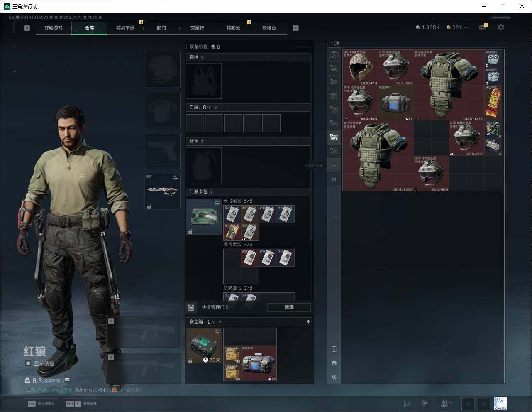
Task: Select the .50 AE ammo stack
Action: (x=493, y=147)
